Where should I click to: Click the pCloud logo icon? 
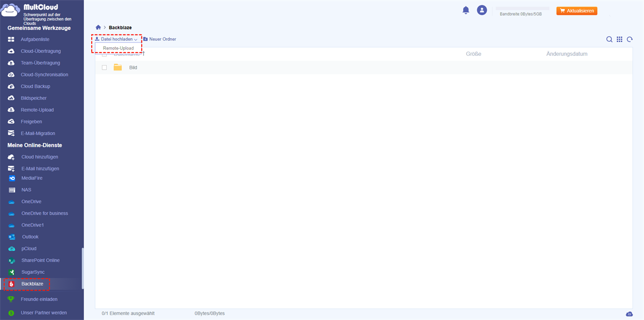pyautogui.click(x=12, y=249)
